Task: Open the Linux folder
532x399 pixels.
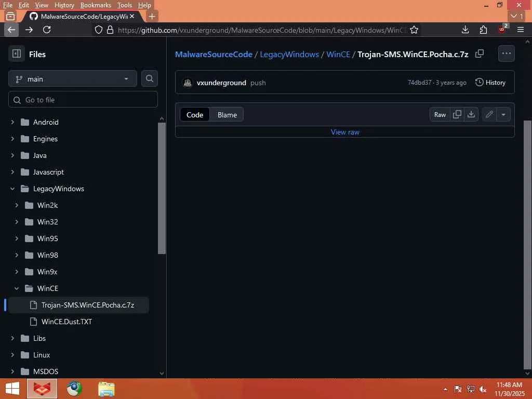Action: tap(42, 355)
